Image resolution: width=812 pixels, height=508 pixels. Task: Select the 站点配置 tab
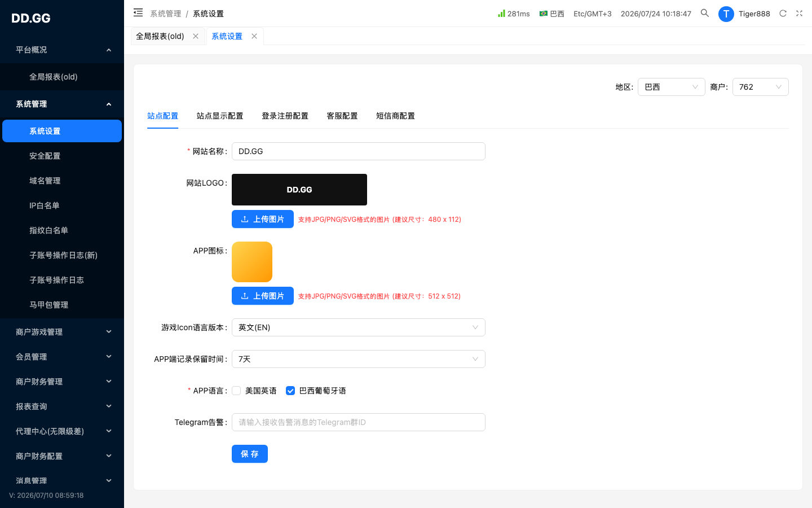coord(162,116)
